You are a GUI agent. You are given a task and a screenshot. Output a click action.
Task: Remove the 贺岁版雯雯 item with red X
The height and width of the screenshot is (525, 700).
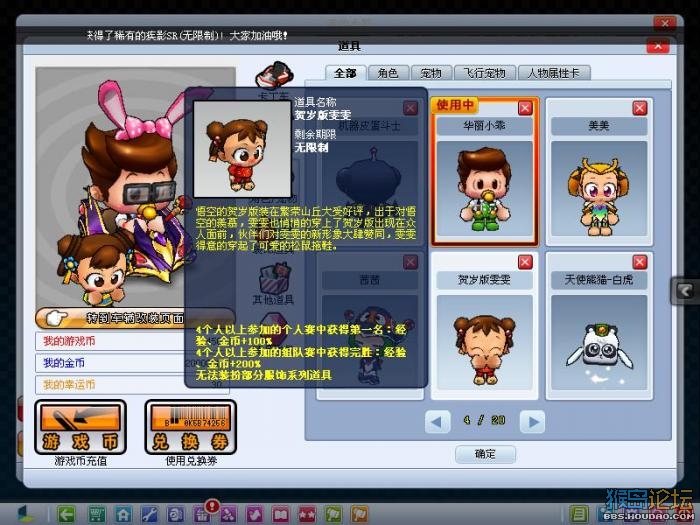525,262
